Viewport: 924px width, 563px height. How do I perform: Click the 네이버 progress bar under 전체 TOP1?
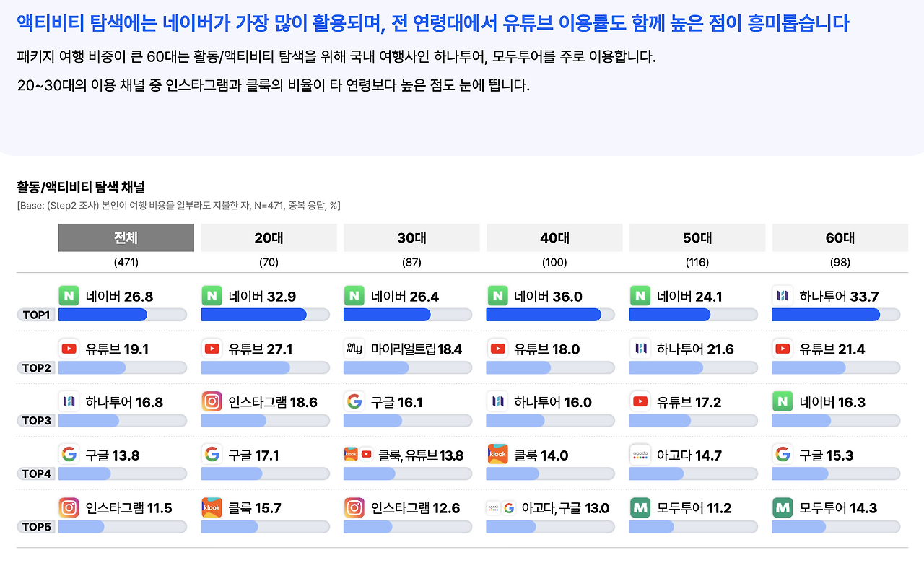pos(123,315)
